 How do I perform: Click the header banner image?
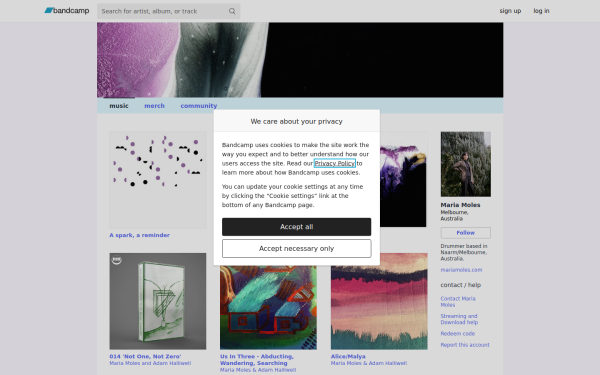click(300, 60)
